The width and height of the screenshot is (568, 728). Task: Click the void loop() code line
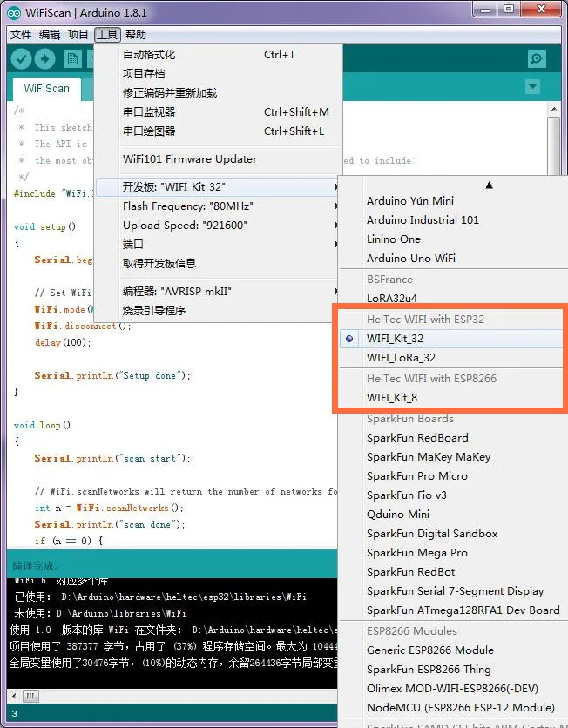pyautogui.click(x=42, y=425)
